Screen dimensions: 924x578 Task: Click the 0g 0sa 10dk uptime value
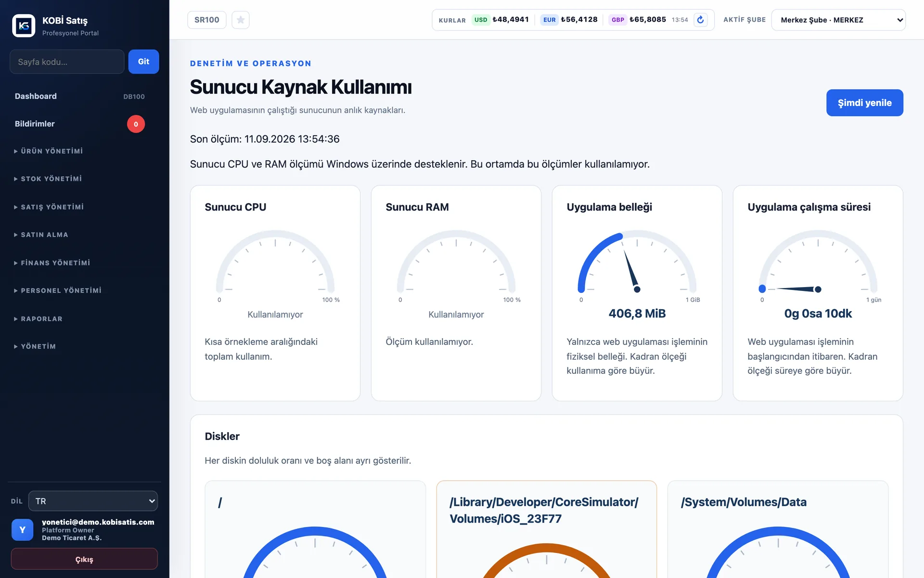click(x=818, y=314)
